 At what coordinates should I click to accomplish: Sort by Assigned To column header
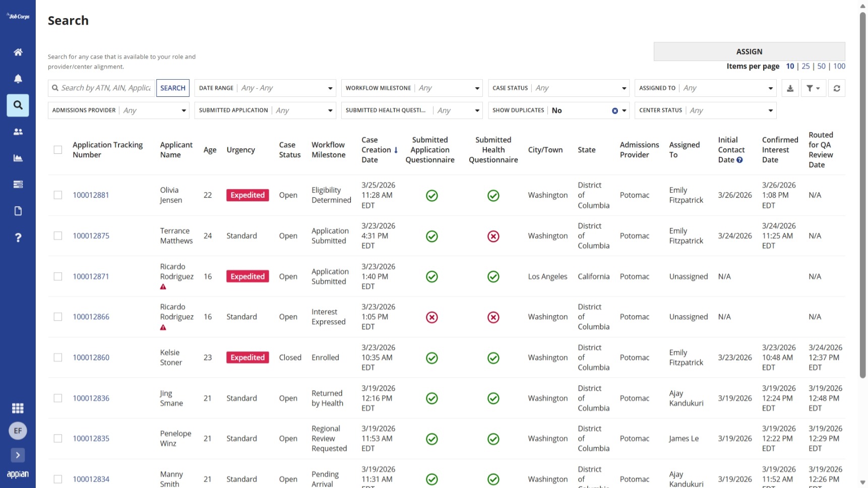tap(684, 150)
